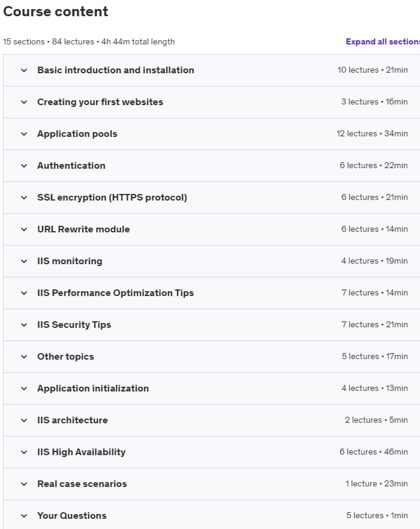This screenshot has height=529, width=420.
Task: Click the '5 lectures • 17min' summary text
Action: (374, 356)
